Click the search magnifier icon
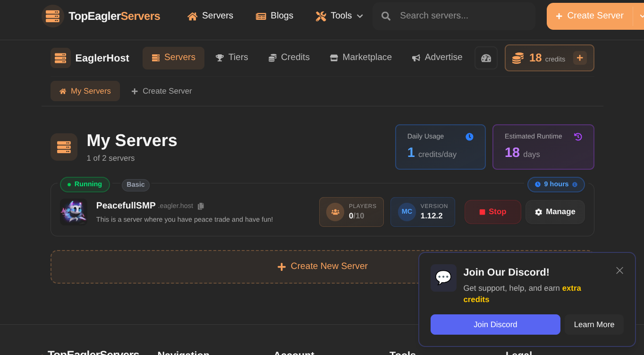Viewport: 644px width, 355px height. pos(386,16)
